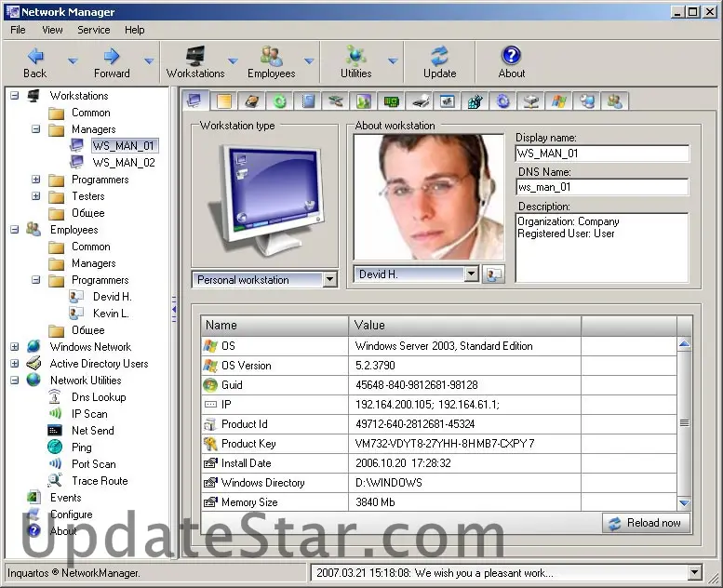Viewport: 723px width, 588px height.
Task: Click the Back arrow toolbar icon
Action: coord(34,56)
